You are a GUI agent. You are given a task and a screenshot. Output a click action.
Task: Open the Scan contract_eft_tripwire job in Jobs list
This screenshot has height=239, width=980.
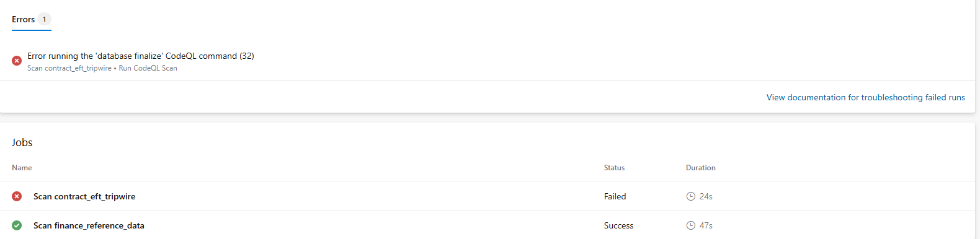pos(84,196)
